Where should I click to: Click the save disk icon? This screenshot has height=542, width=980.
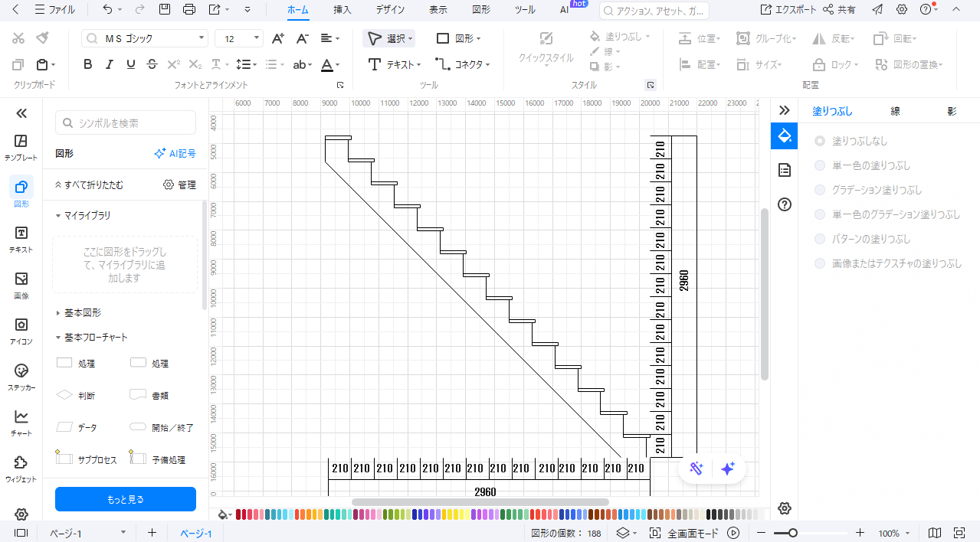pyautogui.click(x=165, y=10)
